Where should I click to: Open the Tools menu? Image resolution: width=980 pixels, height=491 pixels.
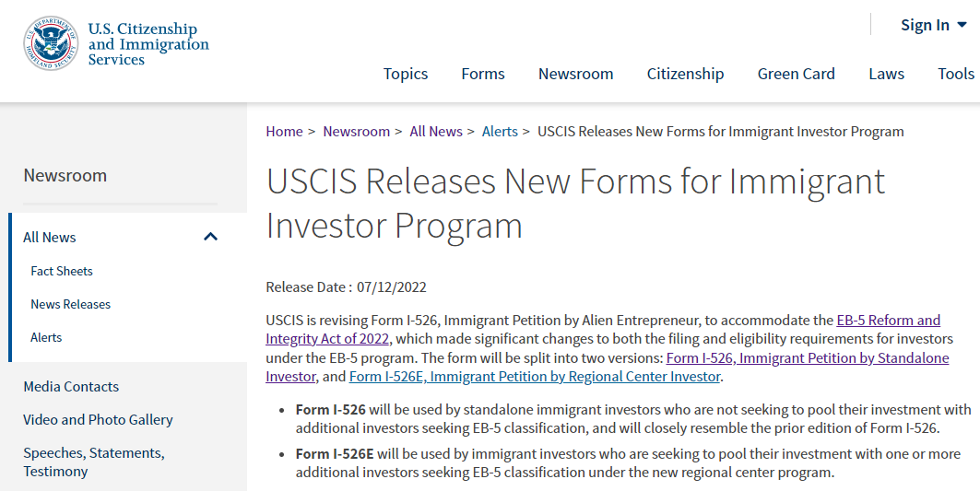[x=956, y=74]
